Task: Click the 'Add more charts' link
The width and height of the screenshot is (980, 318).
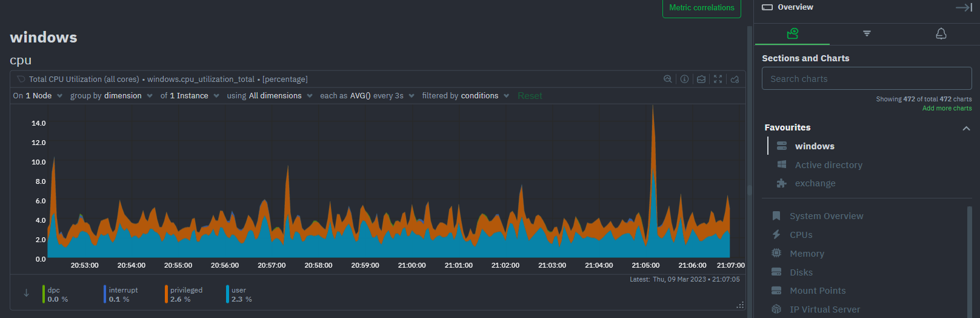Action: [x=947, y=108]
